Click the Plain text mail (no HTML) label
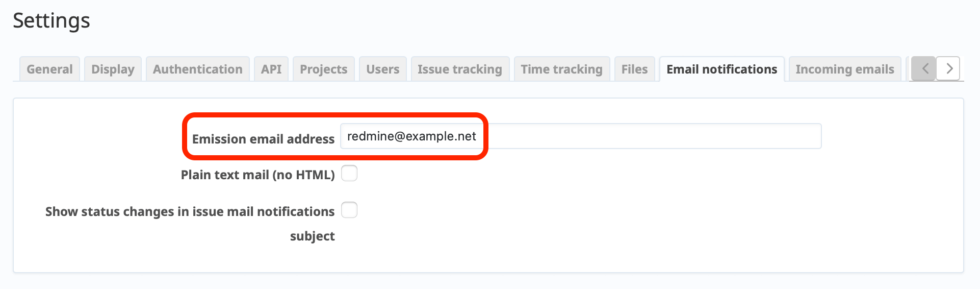The width and height of the screenshot is (980, 289). point(257,175)
